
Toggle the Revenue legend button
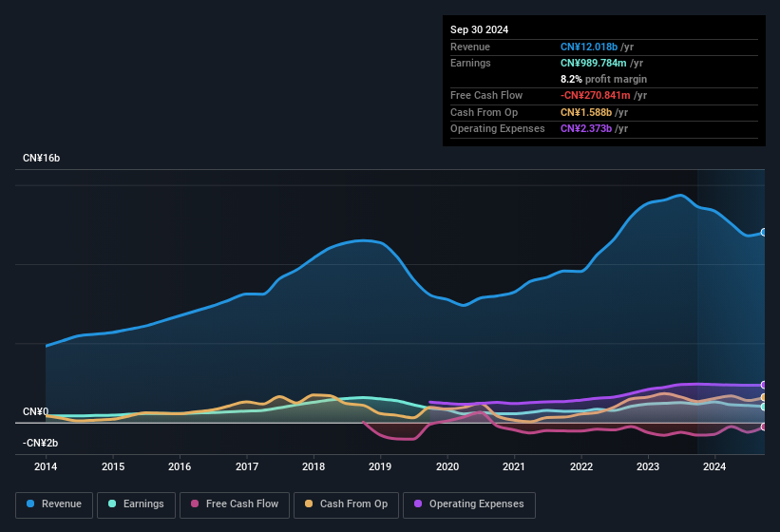pos(54,504)
